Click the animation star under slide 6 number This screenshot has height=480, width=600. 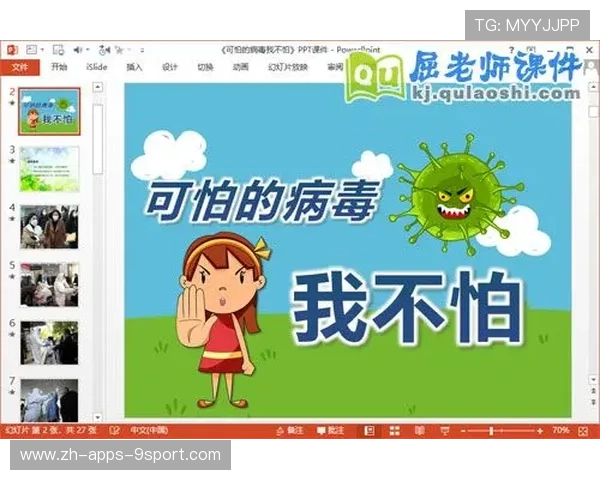12,335
